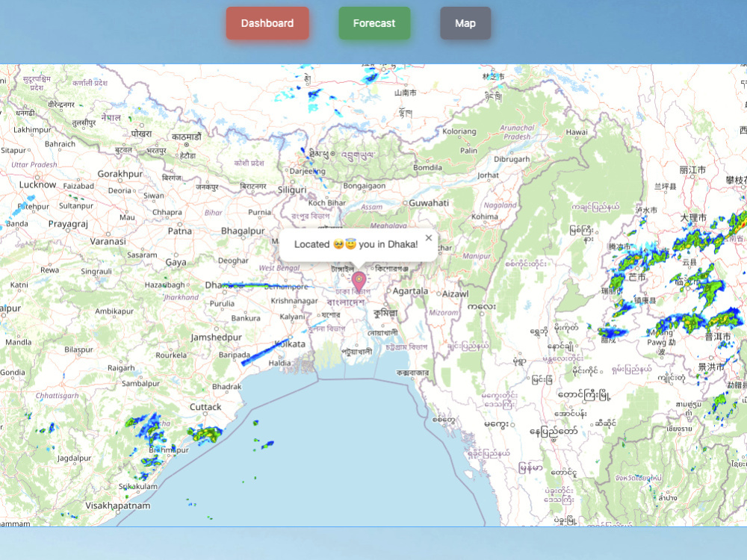Click the Bahraich city label
The image size is (747, 560).
[60, 144]
